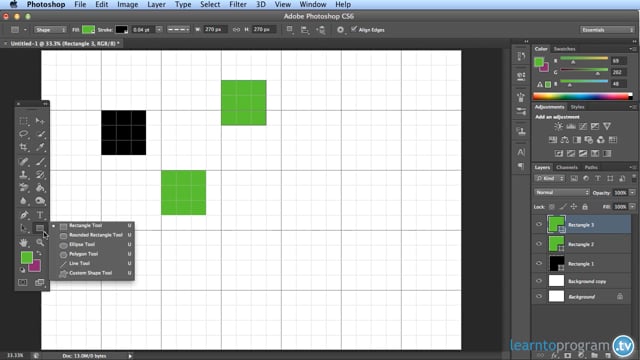
Task: Select the Zoom tool
Action: tap(40, 243)
